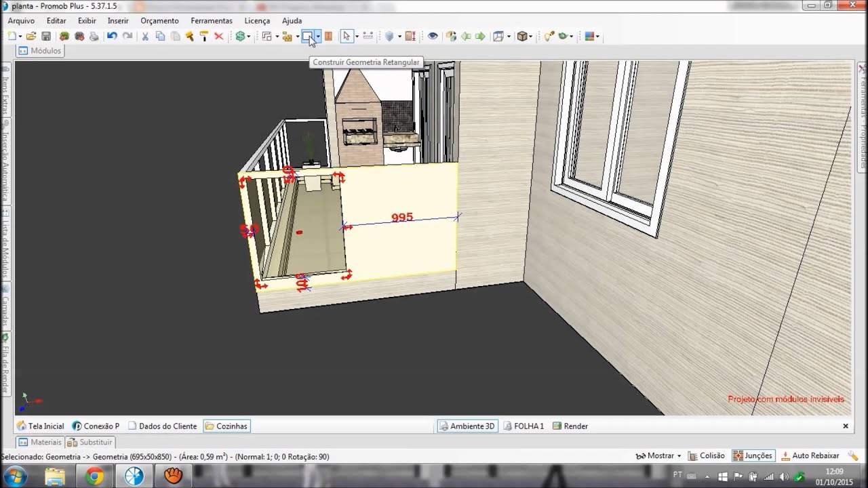The width and height of the screenshot is (868, 488).
Task: Open the Módulos panel button
Action: click(40, 51)
